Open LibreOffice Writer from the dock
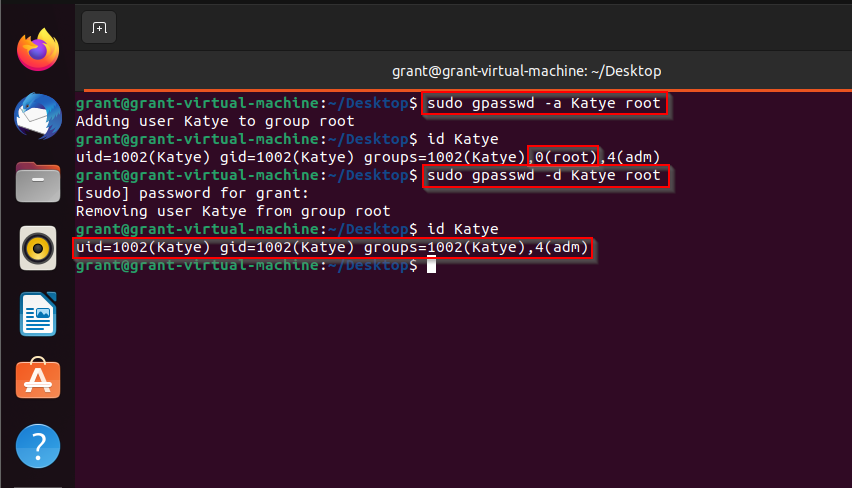 [x=38, y=315]
